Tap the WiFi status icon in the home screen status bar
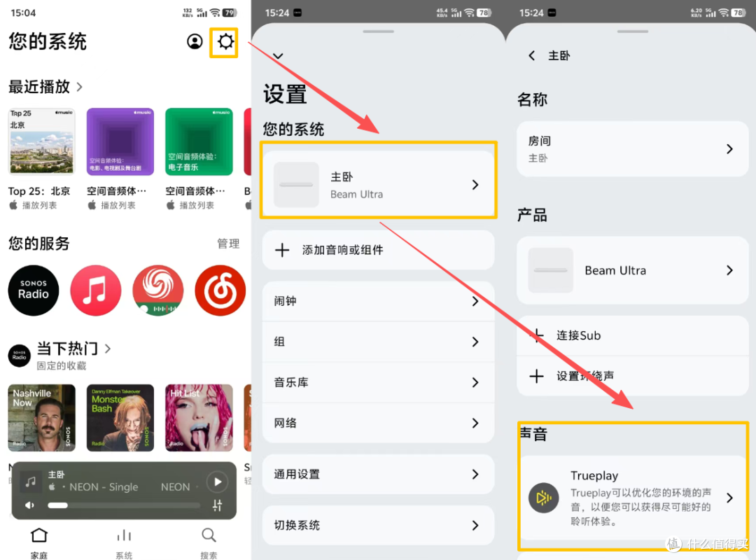This screenshot has height=560, width=756. [x=215, y=13]
